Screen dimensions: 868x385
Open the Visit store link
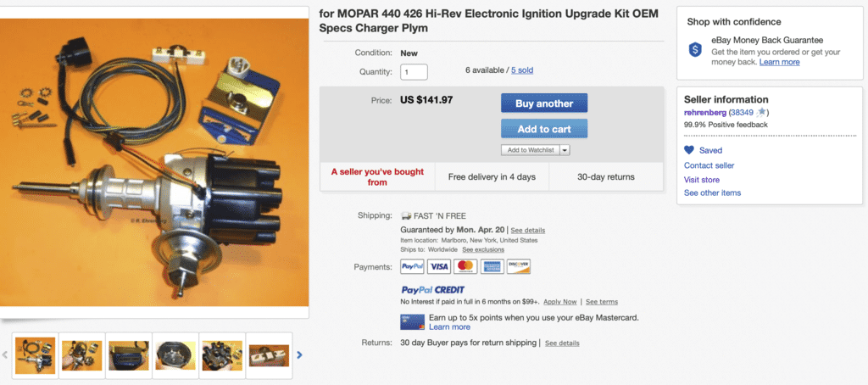702,180
